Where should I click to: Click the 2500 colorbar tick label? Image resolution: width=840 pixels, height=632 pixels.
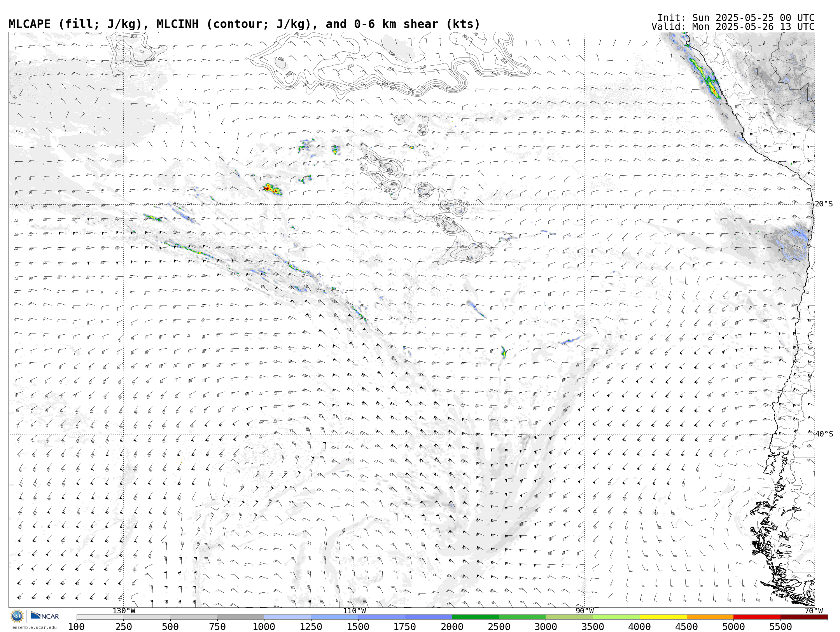coord(499,627)
